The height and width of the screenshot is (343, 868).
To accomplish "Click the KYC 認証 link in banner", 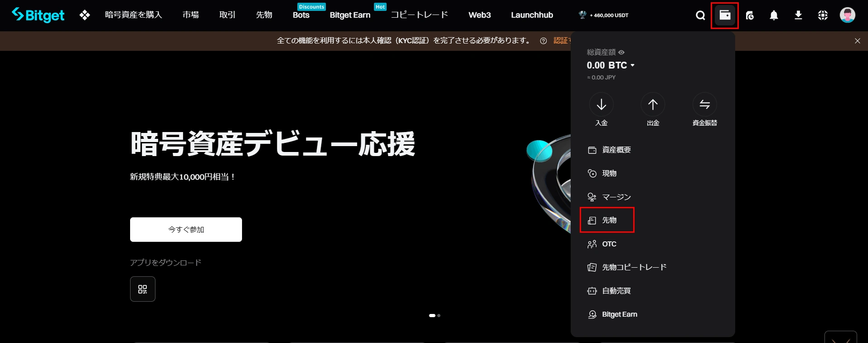I will 561,41.
